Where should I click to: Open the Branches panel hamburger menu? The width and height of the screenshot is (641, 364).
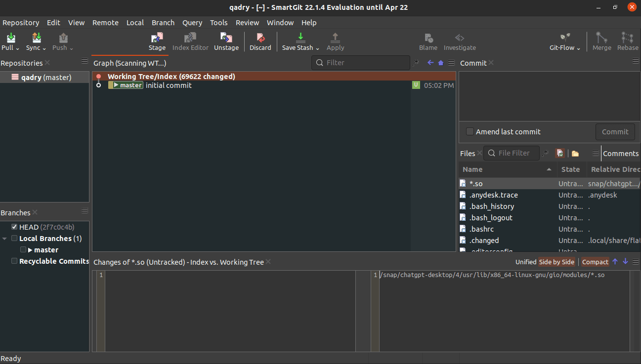85,211
